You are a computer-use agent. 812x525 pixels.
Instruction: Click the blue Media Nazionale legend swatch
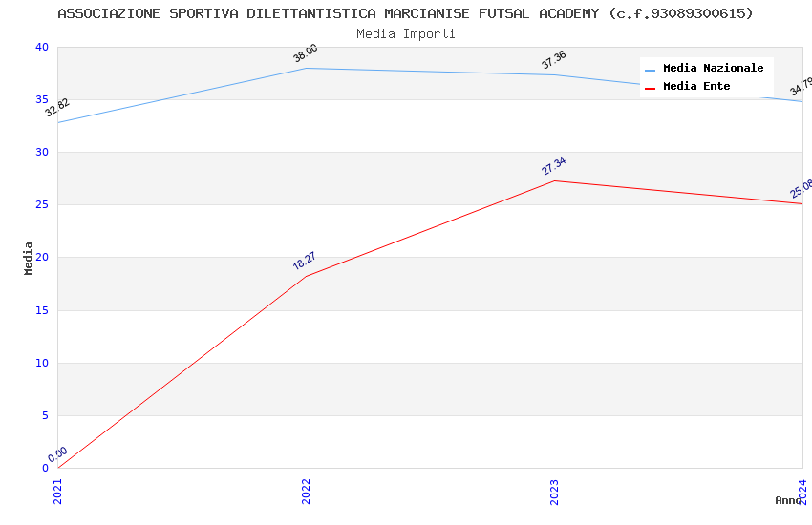(x=651, y=70)
